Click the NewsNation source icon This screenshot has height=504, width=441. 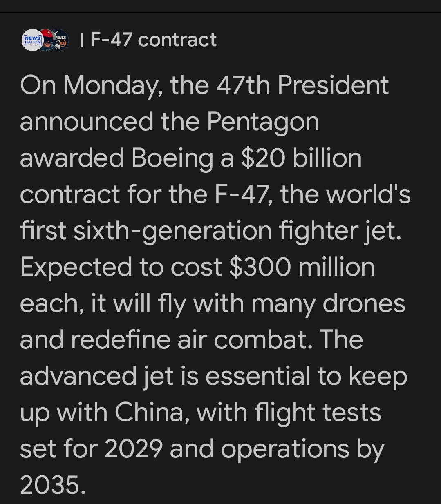(32, 40)
